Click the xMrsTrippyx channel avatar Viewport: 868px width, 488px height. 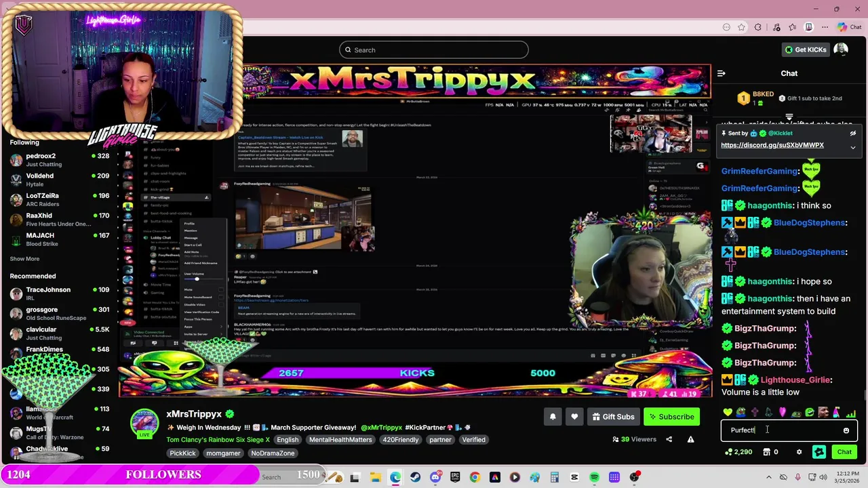pos(144,423)
